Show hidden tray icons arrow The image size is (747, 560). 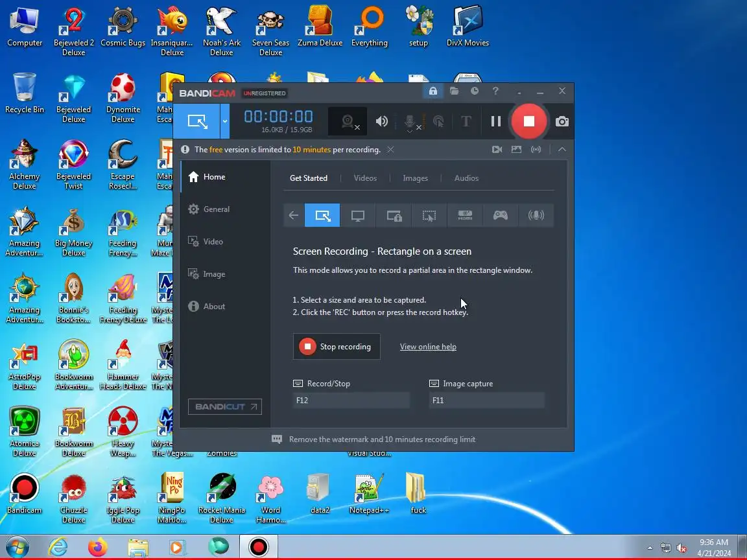650,548
